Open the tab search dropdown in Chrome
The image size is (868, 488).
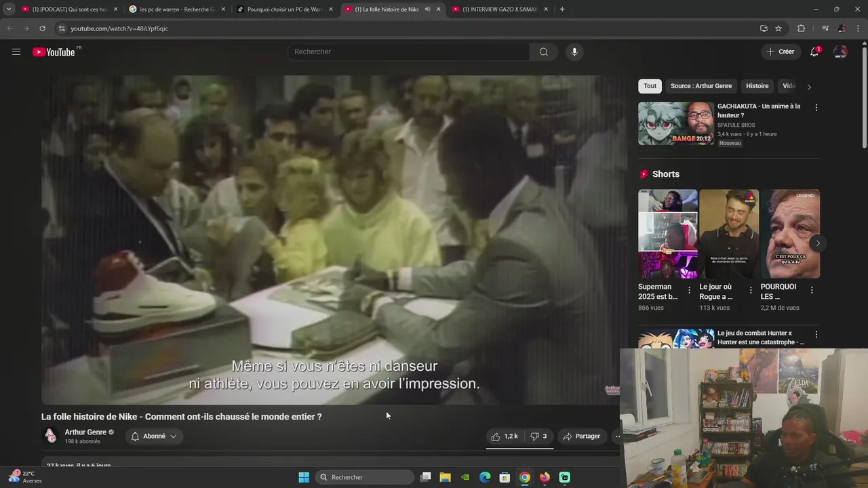click(9, 9)
